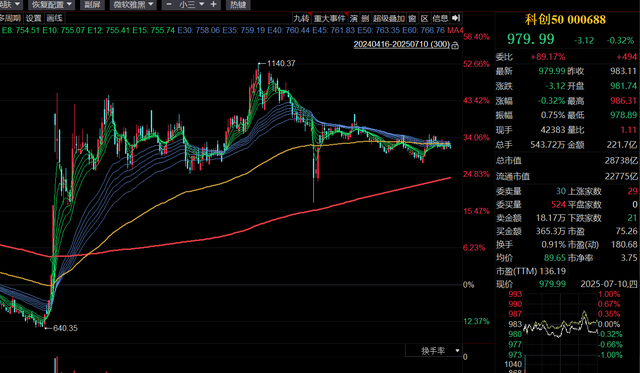The image size is (640, 373).
Task: Open the 多周期 tab
Action: point(10,18)
